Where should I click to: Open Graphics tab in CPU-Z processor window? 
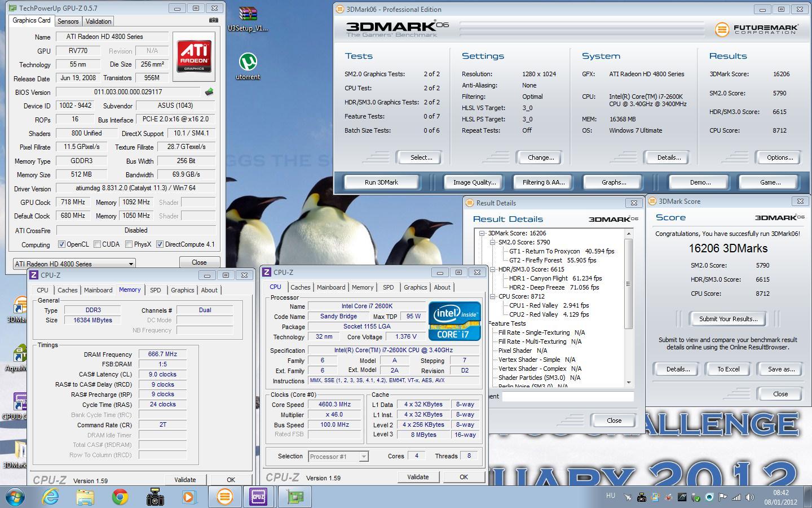[416, 287]
